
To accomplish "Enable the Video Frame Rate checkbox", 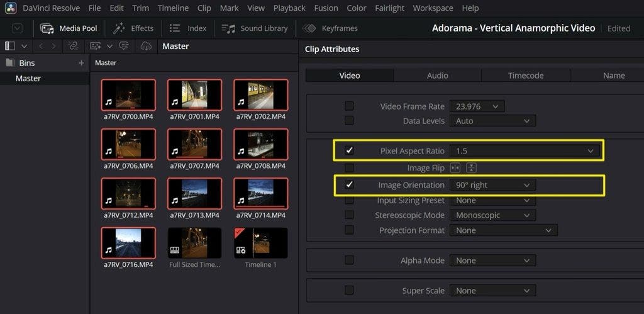I will (x=349, y=106).
